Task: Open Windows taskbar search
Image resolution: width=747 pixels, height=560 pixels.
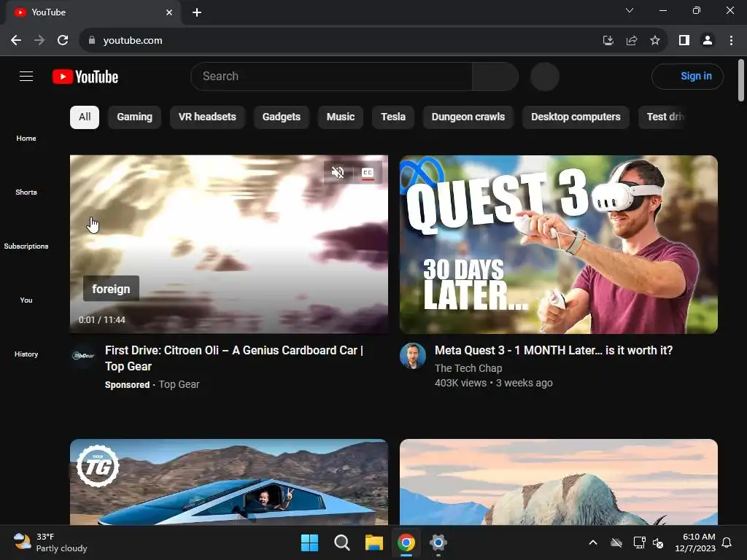Action: click(x=341, y=542)
